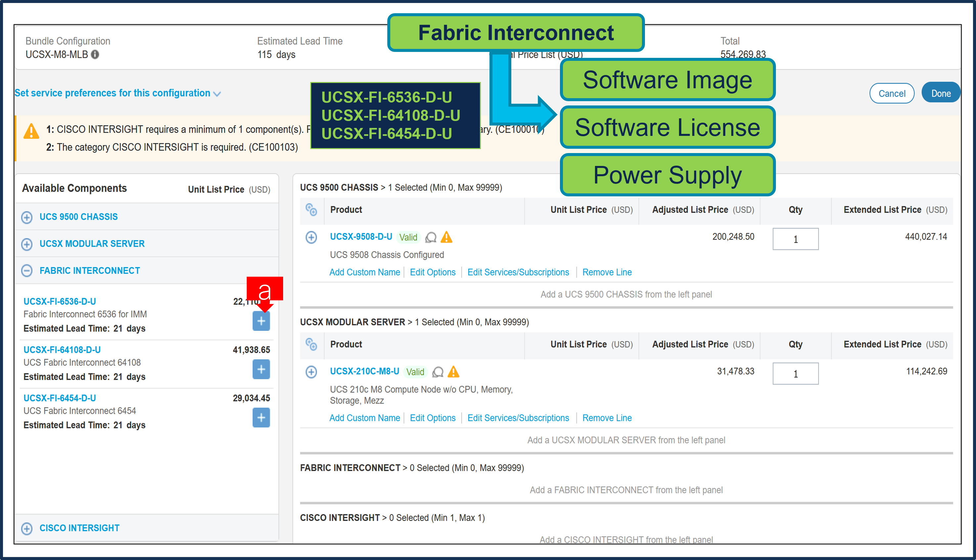Click the 115 days estimated lead time

276,55
